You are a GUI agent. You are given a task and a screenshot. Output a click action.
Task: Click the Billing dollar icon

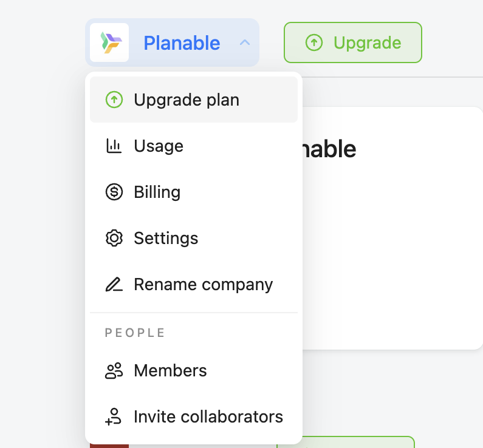pyautogui.click(x=114, y=192)
